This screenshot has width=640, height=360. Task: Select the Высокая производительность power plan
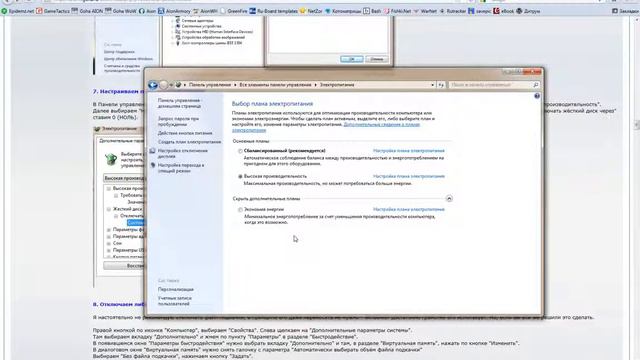click(x=240, y=176)
